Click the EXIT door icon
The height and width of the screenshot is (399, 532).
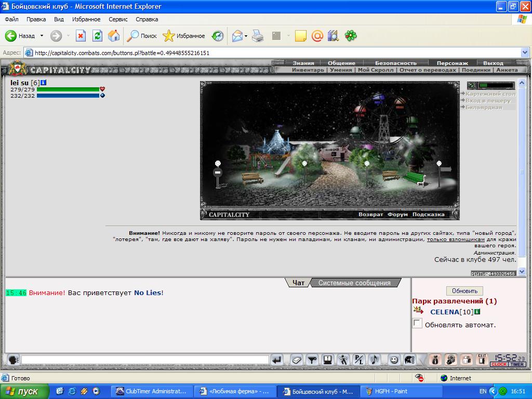pos(482,360)
